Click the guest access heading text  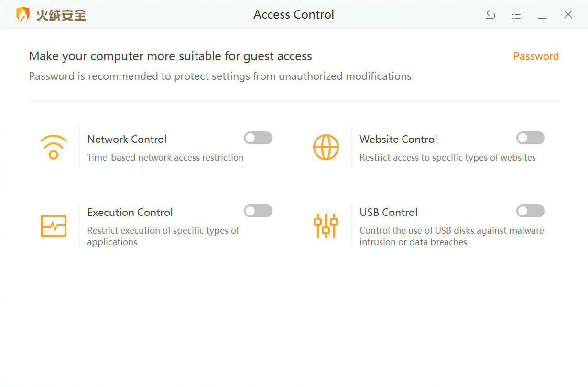click(170, 56)
